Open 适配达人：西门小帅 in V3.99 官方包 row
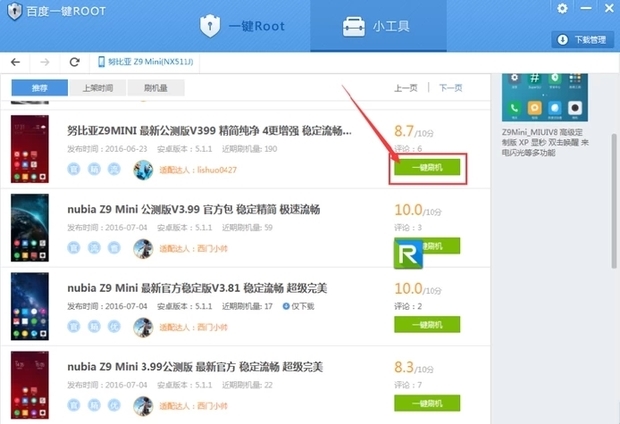The image size is (620, 424). (x=193, y=249)
